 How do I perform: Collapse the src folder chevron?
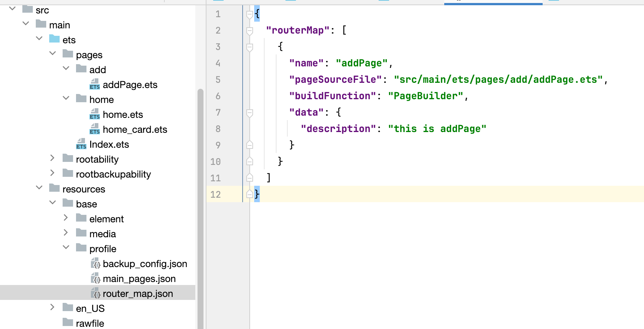[12, 8]
